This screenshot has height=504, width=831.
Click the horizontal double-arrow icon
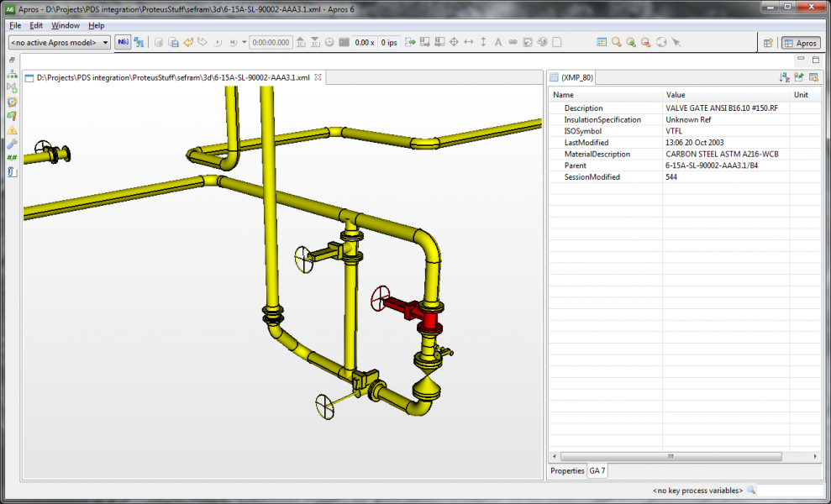click(x=469, y=42)
